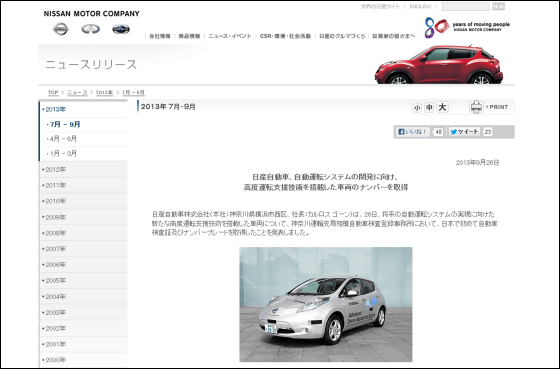Click the Datsun brand logo
Screen dimensions: 560x369
click(121, 29)
